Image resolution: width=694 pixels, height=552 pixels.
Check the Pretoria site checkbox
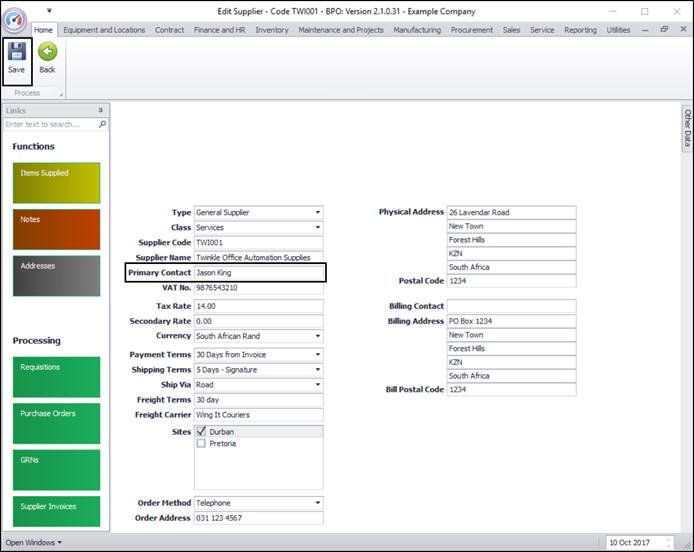pyautogui.click(x=202, y=443)
